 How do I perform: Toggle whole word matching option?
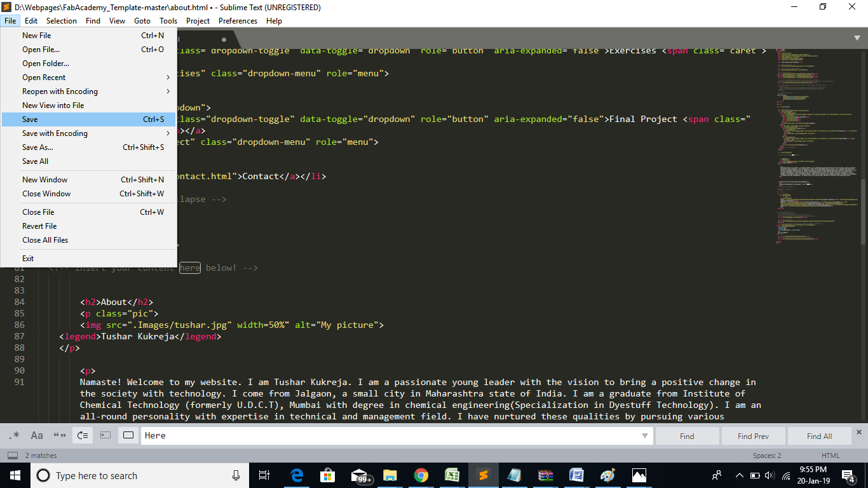tap(60, 436)
